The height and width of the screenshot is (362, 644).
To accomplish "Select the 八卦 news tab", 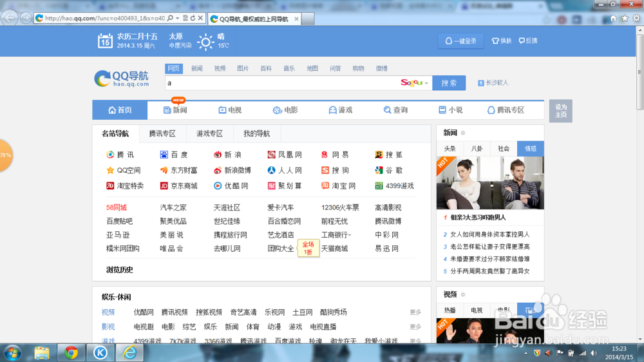I will tap(477, 149).
